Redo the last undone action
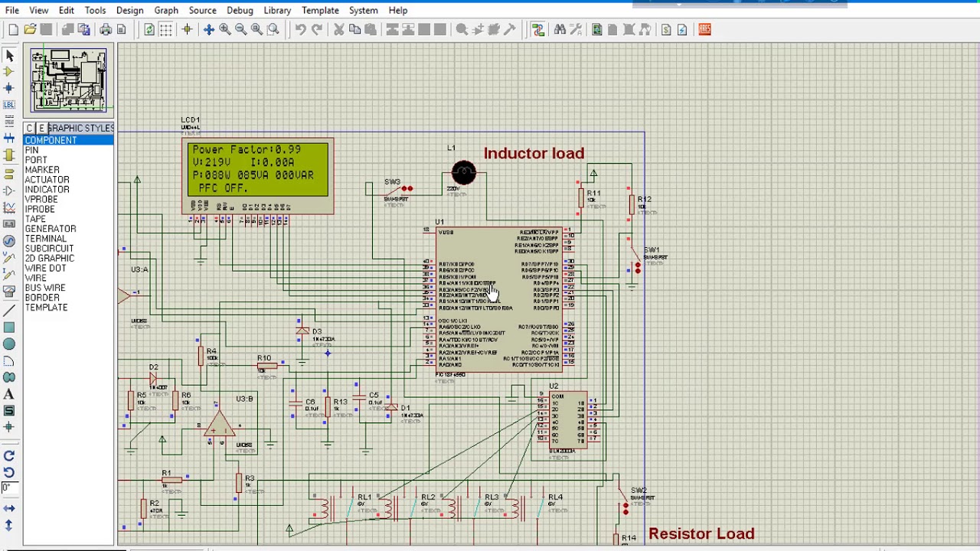The width and height of the screenshot is (980, 551). coord(317,30)
